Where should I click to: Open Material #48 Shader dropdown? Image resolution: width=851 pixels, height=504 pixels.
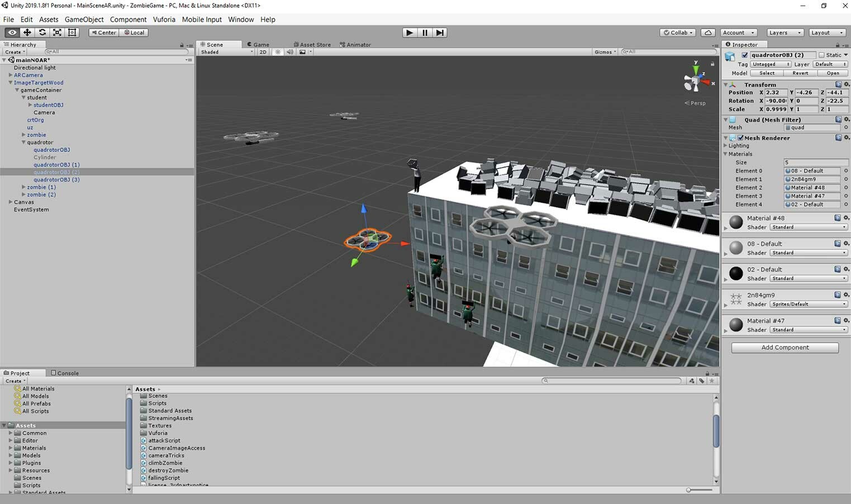point(808,227)
